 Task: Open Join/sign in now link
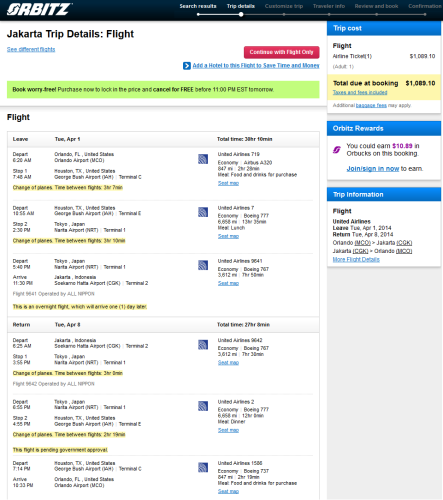(x=373, y=169)
